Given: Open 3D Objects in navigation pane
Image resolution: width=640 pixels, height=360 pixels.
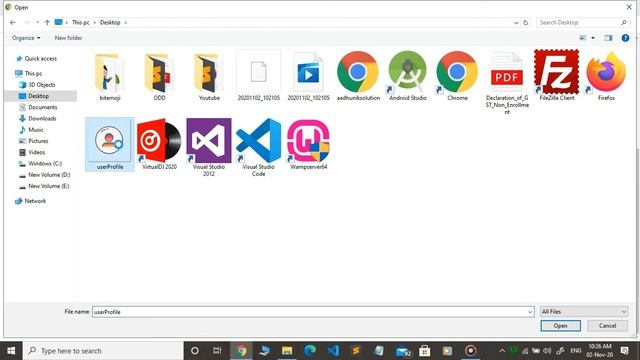Looking at the screenshot, I should tap(42, 85).
